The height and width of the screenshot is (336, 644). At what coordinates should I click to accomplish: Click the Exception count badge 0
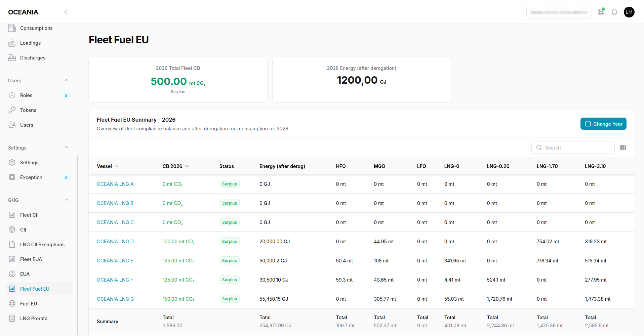66,177
